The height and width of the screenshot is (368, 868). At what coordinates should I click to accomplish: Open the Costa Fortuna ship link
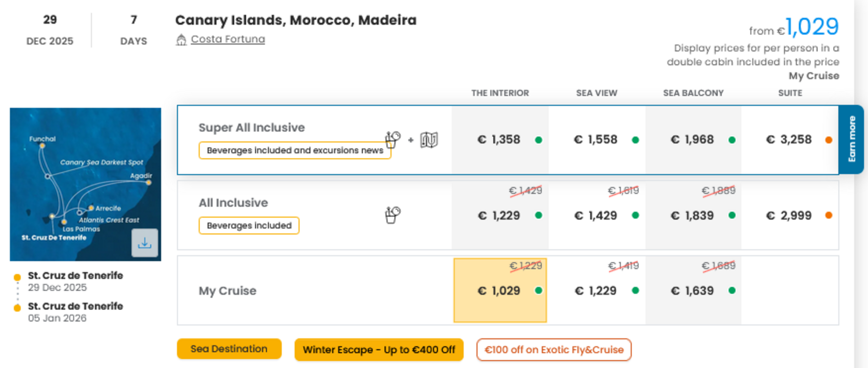[228, 39]
